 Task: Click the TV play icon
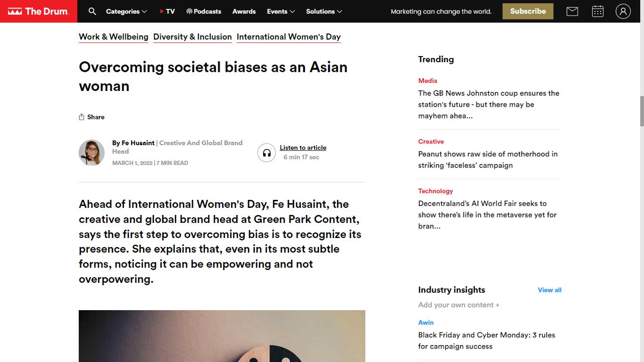point(162,11)
